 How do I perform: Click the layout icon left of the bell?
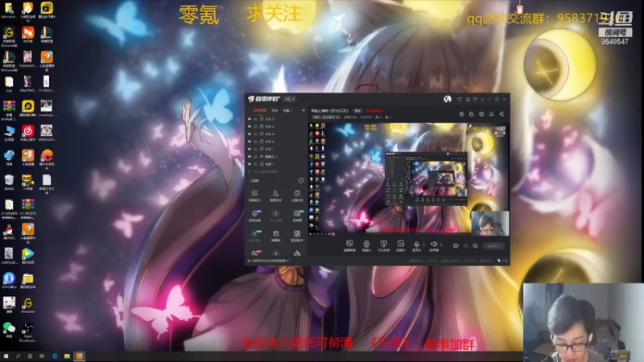[481, 114]
